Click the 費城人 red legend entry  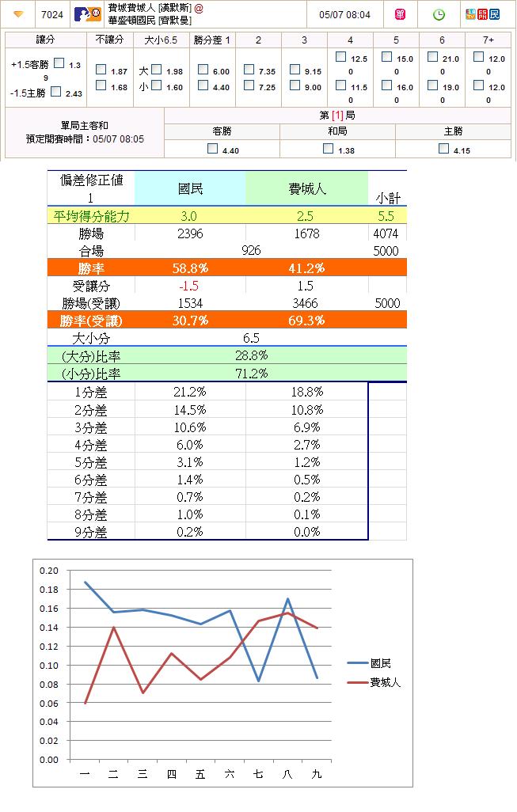click(374, 682)
